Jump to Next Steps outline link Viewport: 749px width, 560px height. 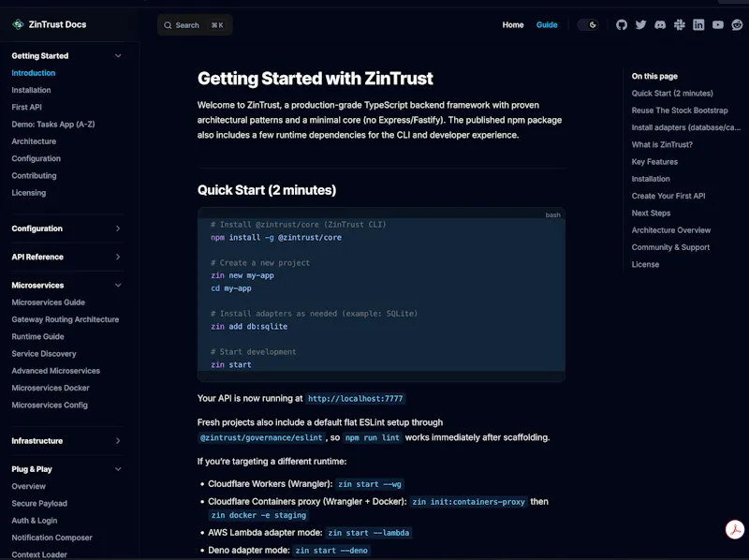651,214
